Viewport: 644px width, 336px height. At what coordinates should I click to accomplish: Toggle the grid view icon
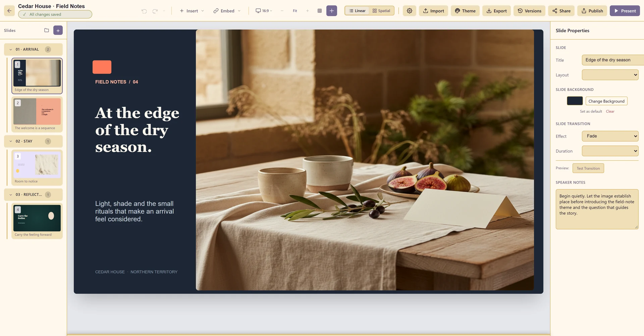[320, 11]
